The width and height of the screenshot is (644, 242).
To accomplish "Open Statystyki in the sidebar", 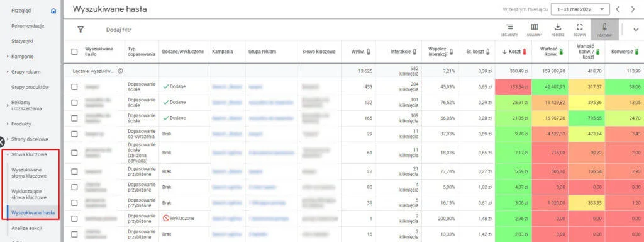I will 22,41.
